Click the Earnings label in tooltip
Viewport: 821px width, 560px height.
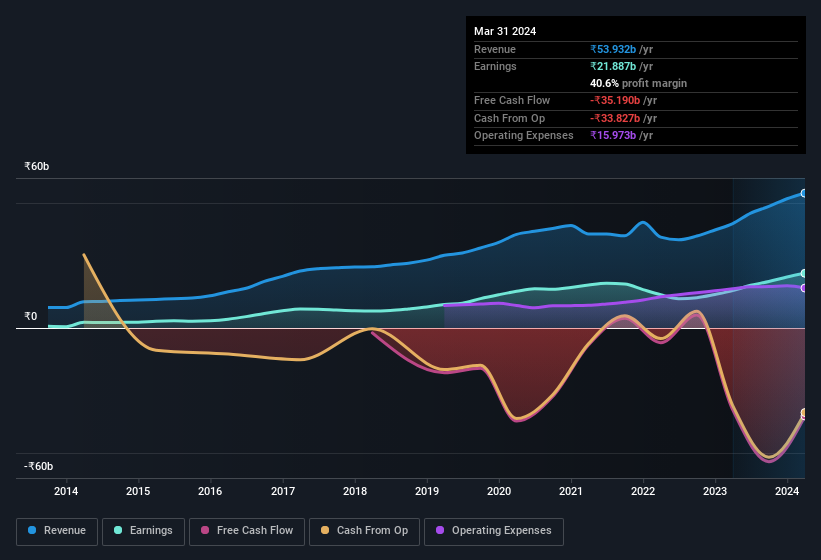tap(495, 66)
